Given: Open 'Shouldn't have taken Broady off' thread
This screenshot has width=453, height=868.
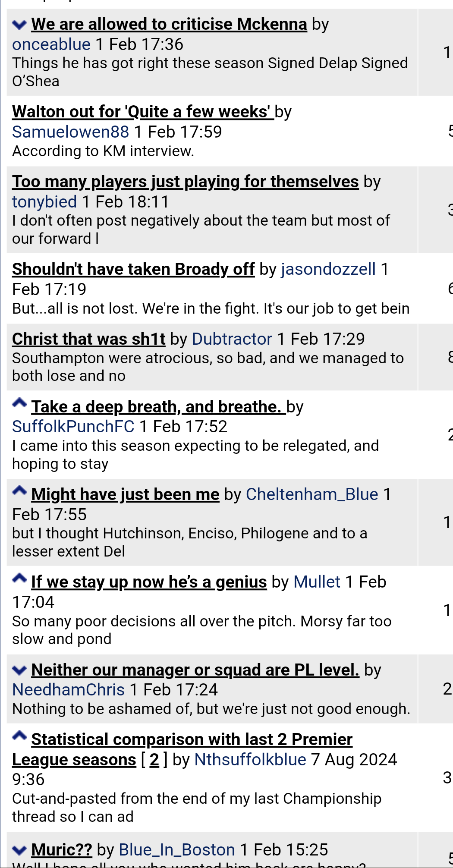Looking at the screenshot, I should [x=133, y=269].
